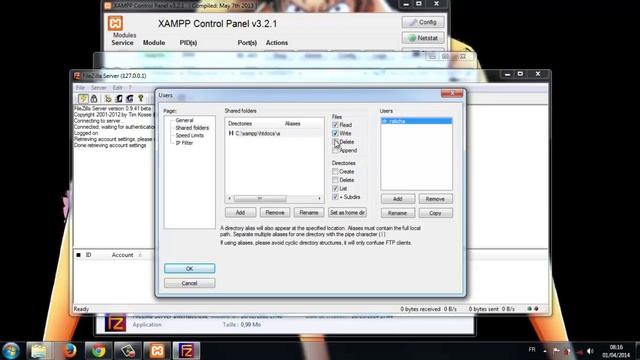Open the Windows Start menu orb
Screen dimensions: 640x360
click(x=11, y=351)
